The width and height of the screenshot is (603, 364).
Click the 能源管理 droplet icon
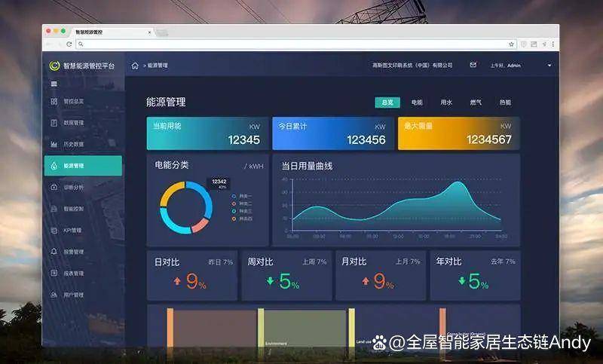pyautogui.click(x=54, y=166)
